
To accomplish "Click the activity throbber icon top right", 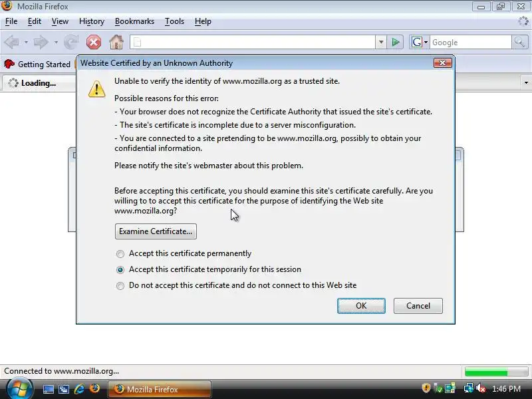I will (x=523, y=21).
